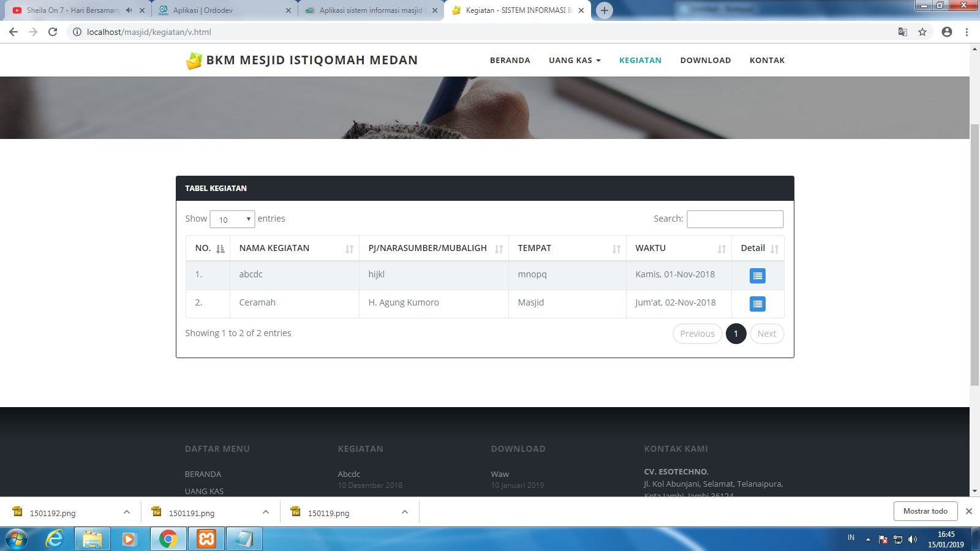Click the table Search input field
The image size is (980, 551).
(734, 219)
